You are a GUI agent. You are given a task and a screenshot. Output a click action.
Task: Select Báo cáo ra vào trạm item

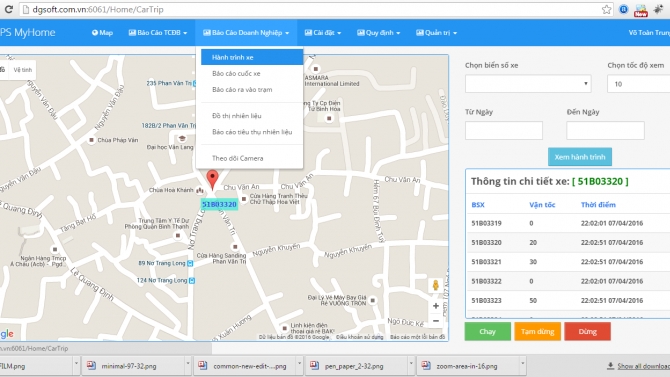click(x=252, y=90)
